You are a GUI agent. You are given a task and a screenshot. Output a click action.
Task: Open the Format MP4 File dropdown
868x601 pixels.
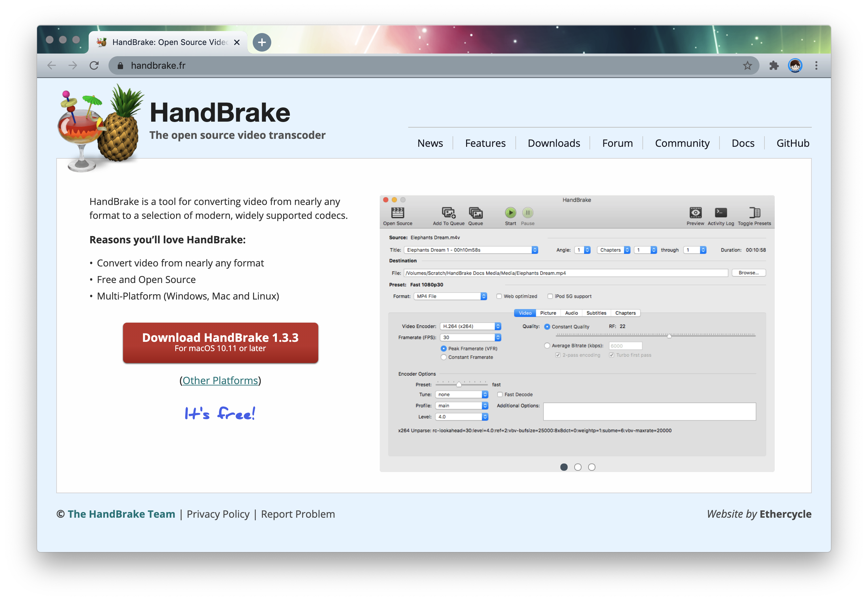pos(450,296)
